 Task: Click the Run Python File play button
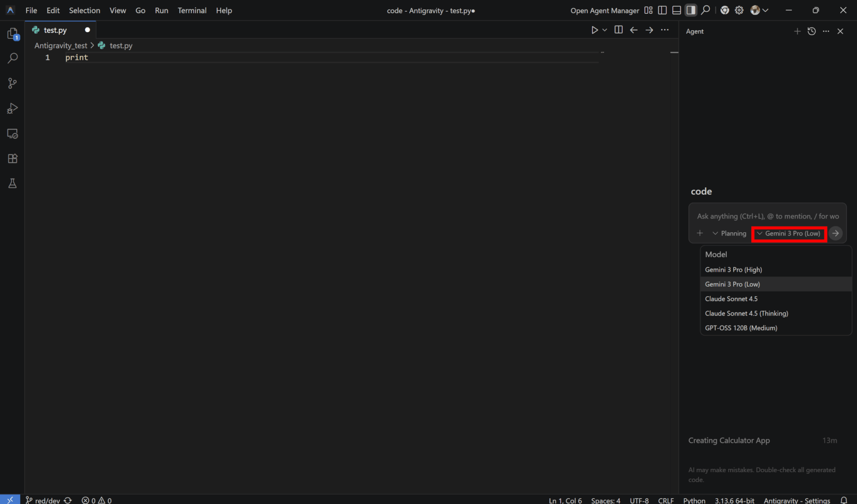594,30
